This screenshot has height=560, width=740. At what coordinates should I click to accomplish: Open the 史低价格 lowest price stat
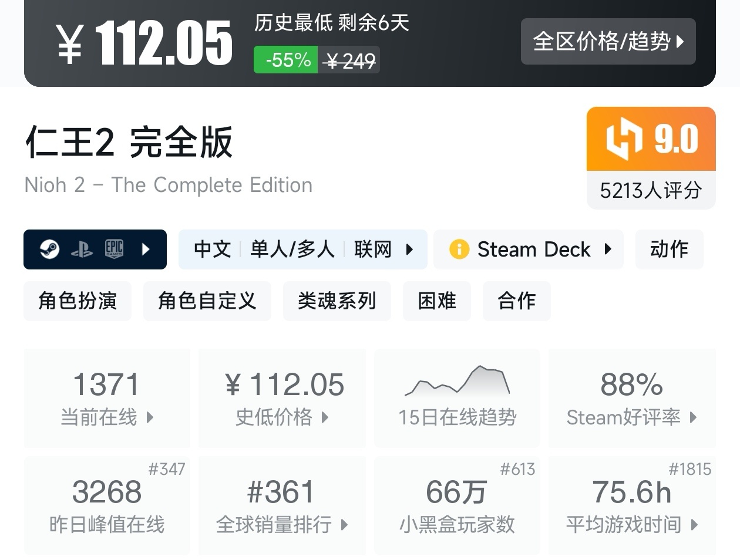coord(282,398)
